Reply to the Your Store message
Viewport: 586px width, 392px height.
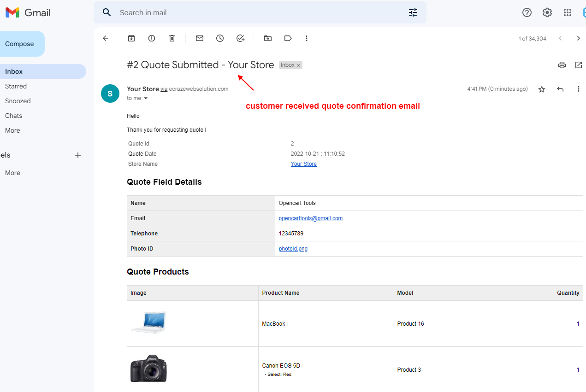(x=560, y=89)
